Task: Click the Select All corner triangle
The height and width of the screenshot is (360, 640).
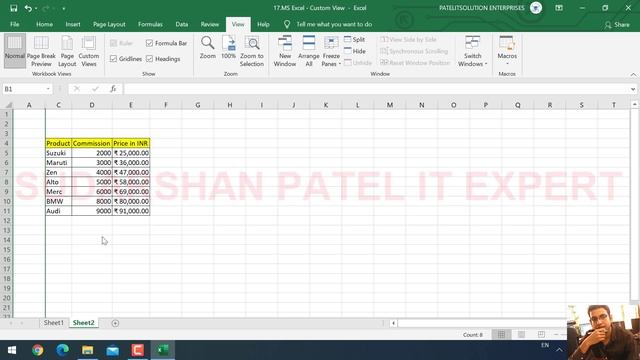Action: pyautogui.click(x=8, y=105)
